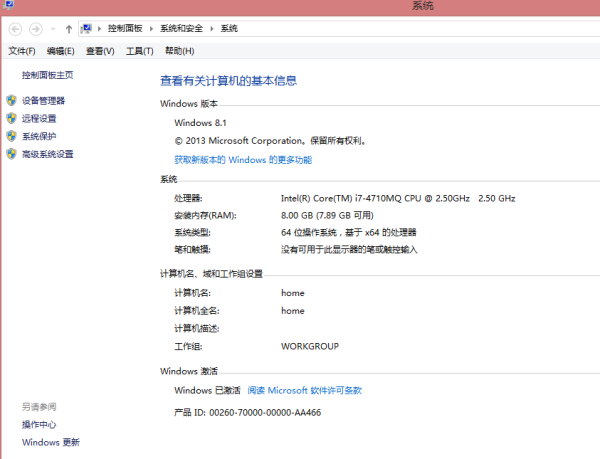Select the 系统和安全 breadcrumb
The height and width of the screenshot is (459, 600).
click(181, 28)
